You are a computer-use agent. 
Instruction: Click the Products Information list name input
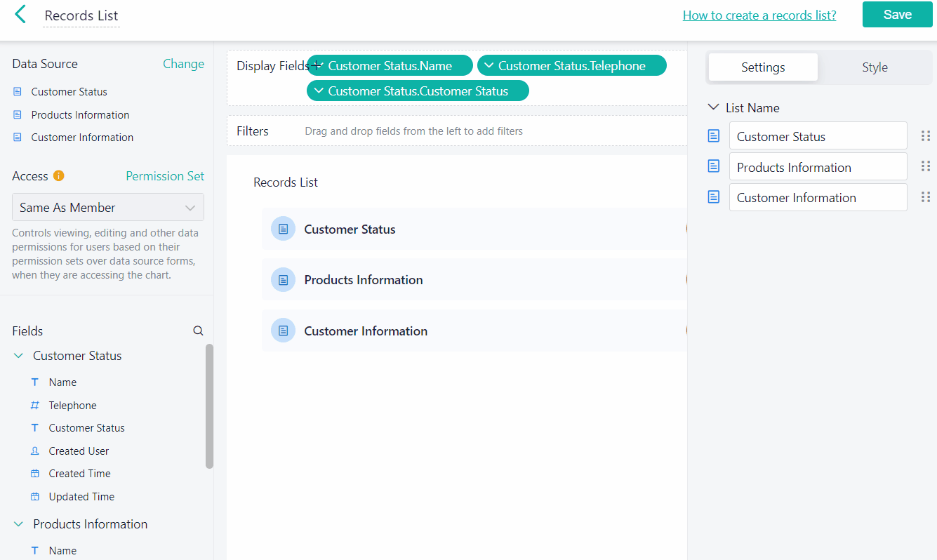pyautogui.click(x=818, y=167)
